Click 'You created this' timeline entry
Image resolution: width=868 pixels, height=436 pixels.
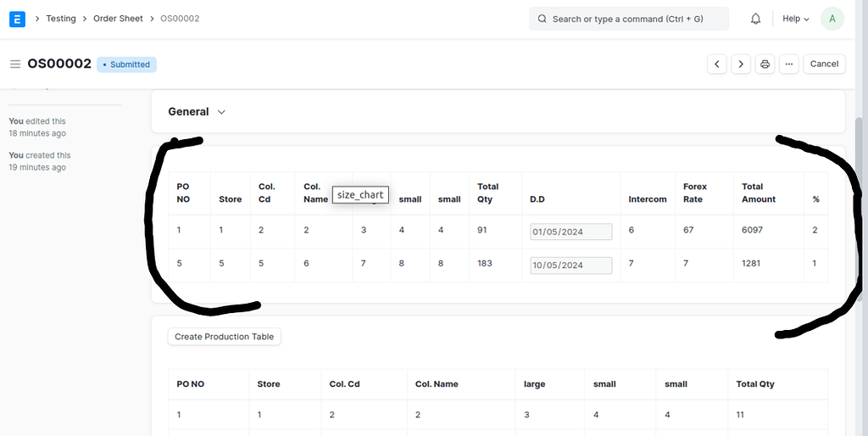[x=40, y=161]
